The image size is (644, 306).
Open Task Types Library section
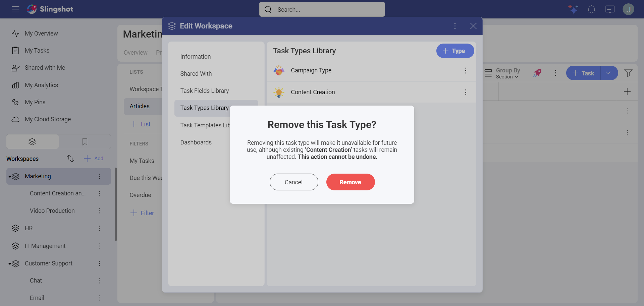pyautogui.click(x=204, y=108)
